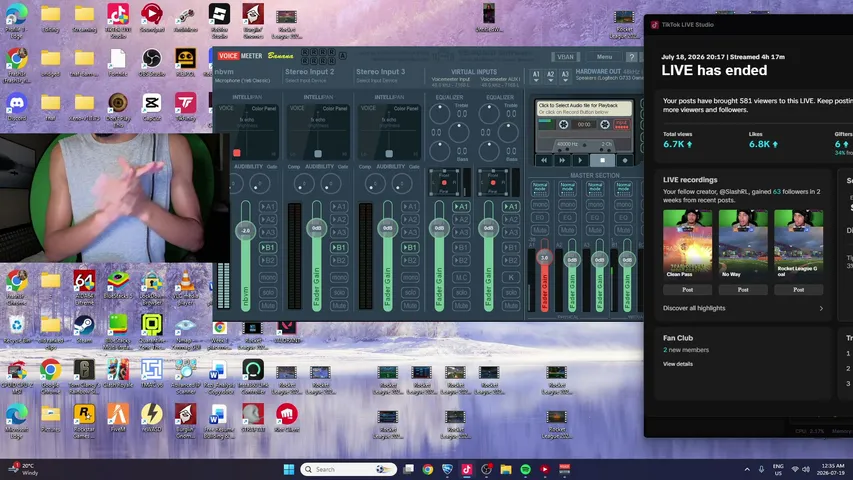This screenshot has width=853, height=480.
Task: Toggle B1 routing on the nbvm strip
Action: click(x=268, y=248)
